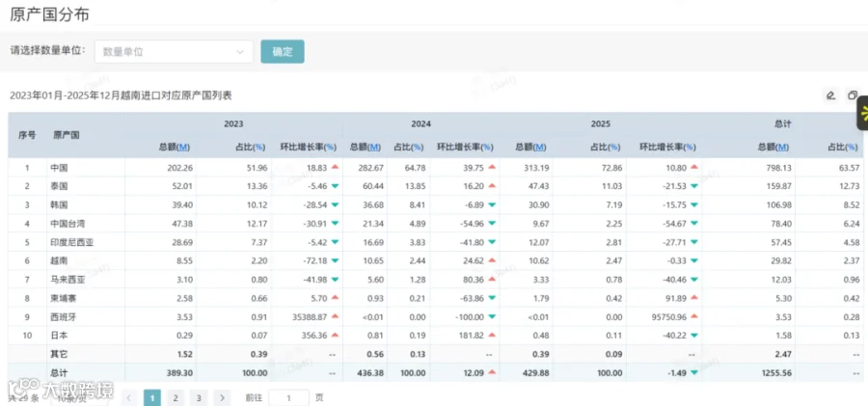Image resolution: width=868 pixels, height=406 pixels.
Task: Click the 总计 总额 (M) unit link
Action: pos(782,148)
